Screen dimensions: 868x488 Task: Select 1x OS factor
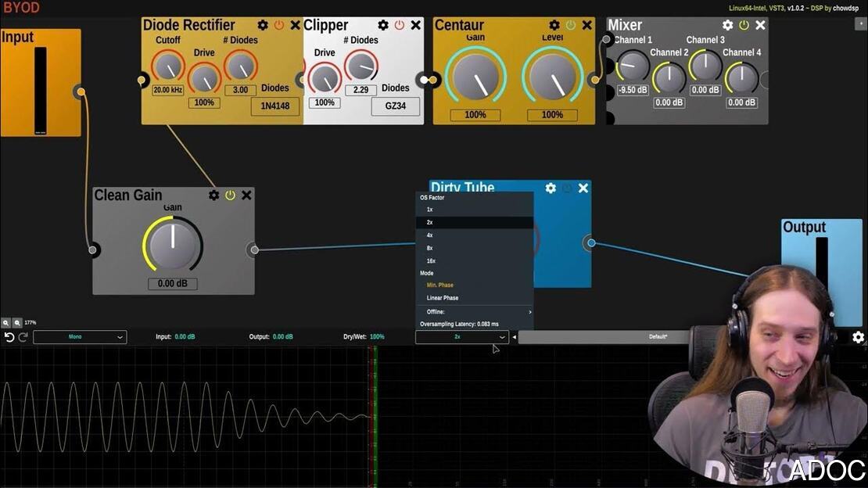pos(475,210)
